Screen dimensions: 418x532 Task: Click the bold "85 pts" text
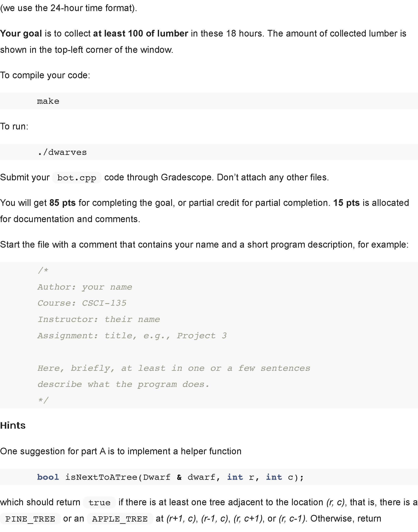pos(62,203)
